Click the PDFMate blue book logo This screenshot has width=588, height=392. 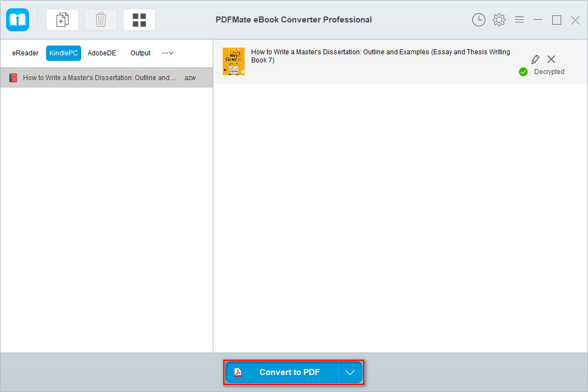pos(18,20)
